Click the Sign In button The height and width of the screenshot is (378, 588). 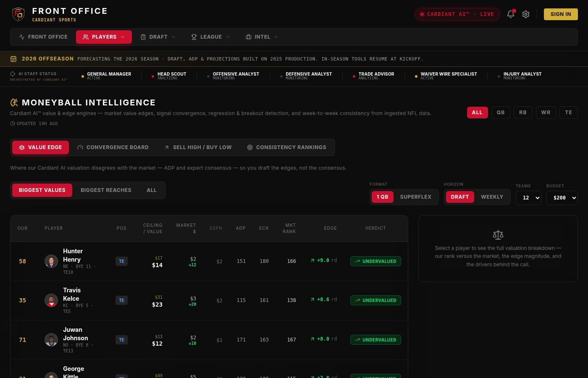tap(561, 14)
